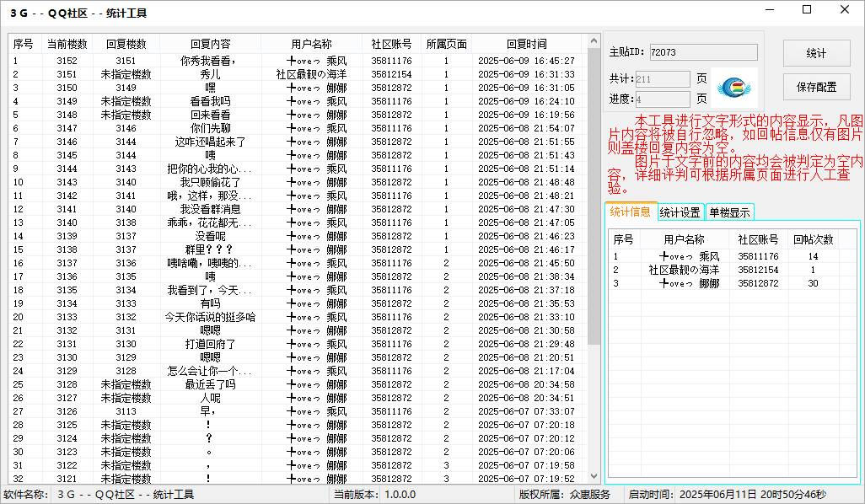Click 当前版本 1.0.0.0 in the status bar
The width and height of the screenshot is (865, 504).
(x=374, y=495)
